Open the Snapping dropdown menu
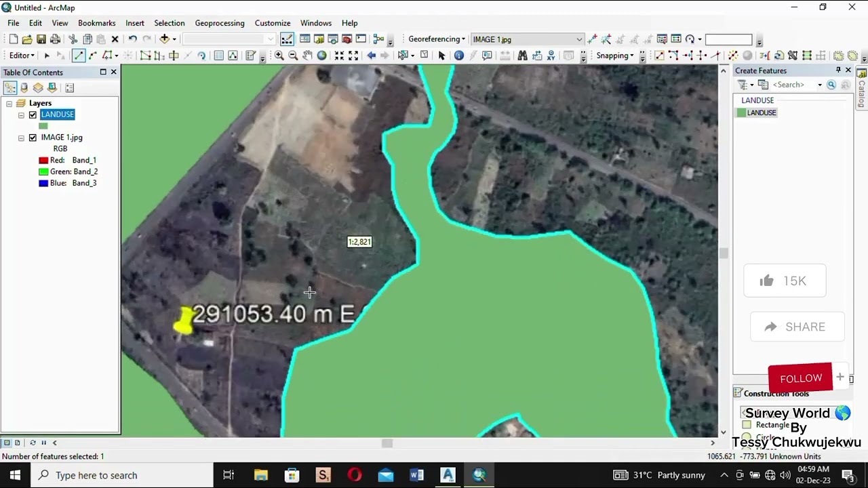Screen dimensions: 868x488 click(x=615, y=56)
